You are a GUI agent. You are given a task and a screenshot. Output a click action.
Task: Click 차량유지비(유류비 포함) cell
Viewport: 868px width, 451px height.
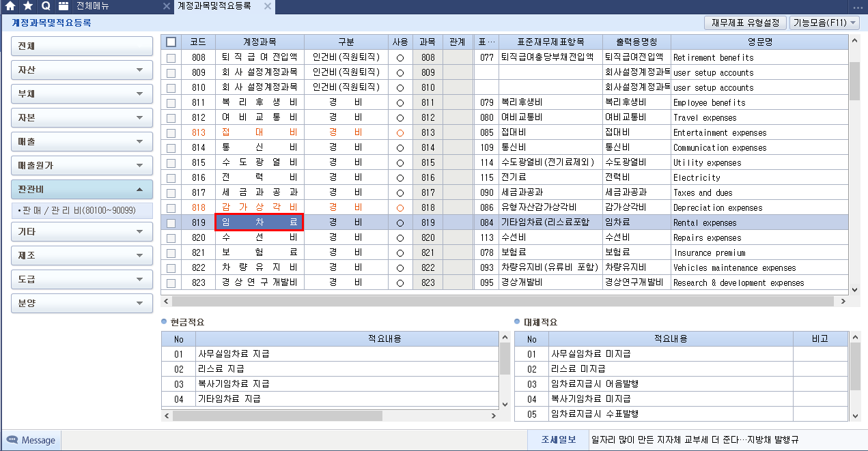[550, 267]
